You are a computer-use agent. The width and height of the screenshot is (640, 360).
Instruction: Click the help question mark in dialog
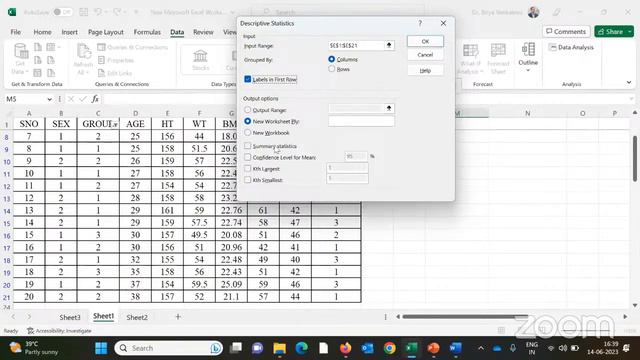click(x=420, y=23)
